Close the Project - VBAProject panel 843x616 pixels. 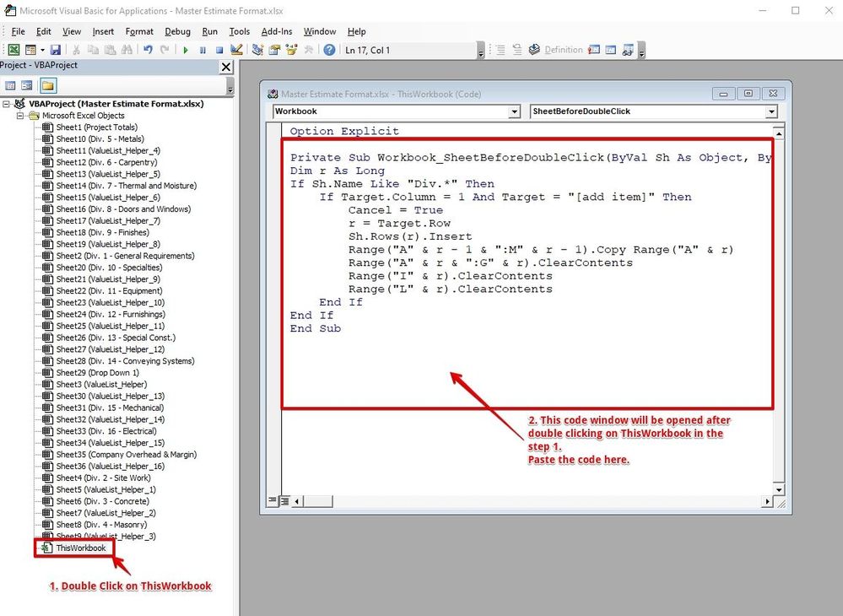coord(226,67)
